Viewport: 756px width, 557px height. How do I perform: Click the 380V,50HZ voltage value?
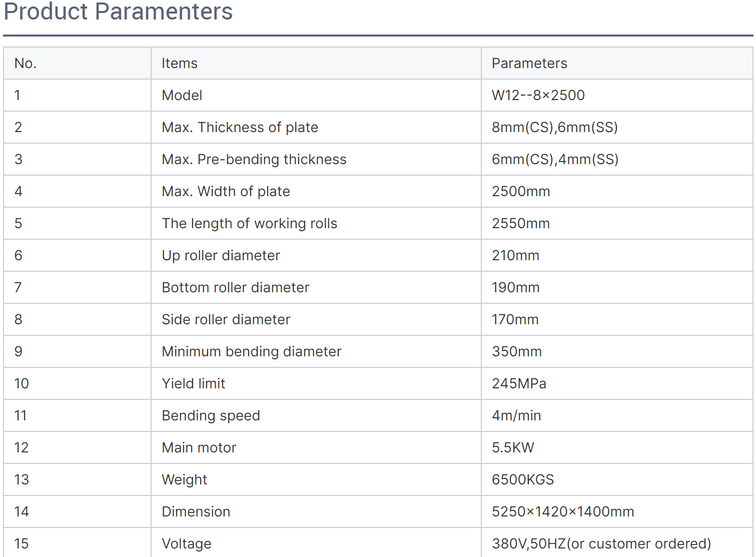tap(601, 543)
